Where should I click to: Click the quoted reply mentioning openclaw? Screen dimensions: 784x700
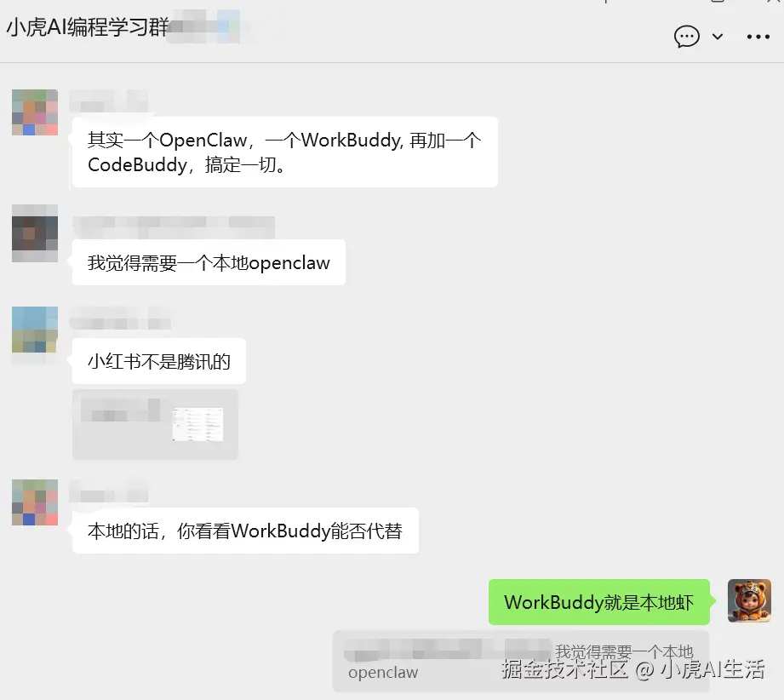coord(521,662)
